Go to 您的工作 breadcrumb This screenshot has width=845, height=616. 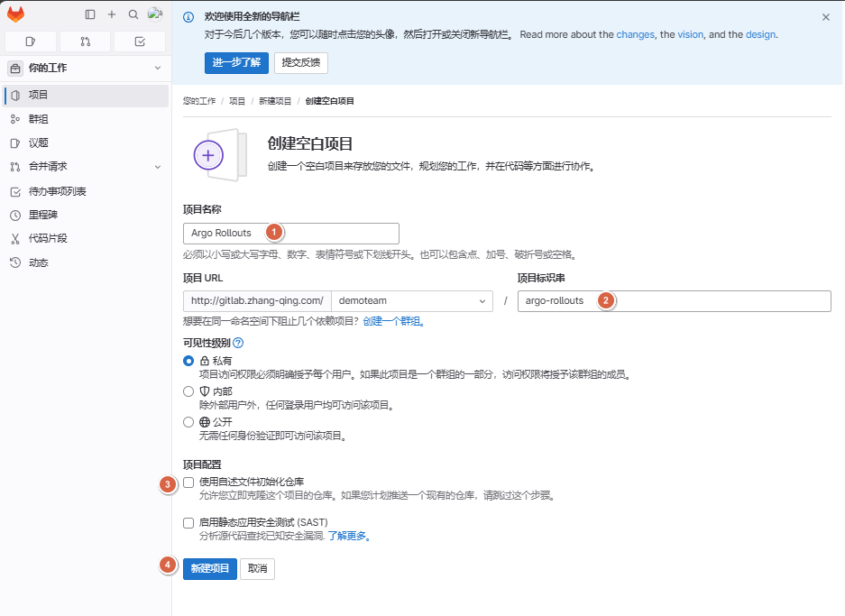(199, 101)
